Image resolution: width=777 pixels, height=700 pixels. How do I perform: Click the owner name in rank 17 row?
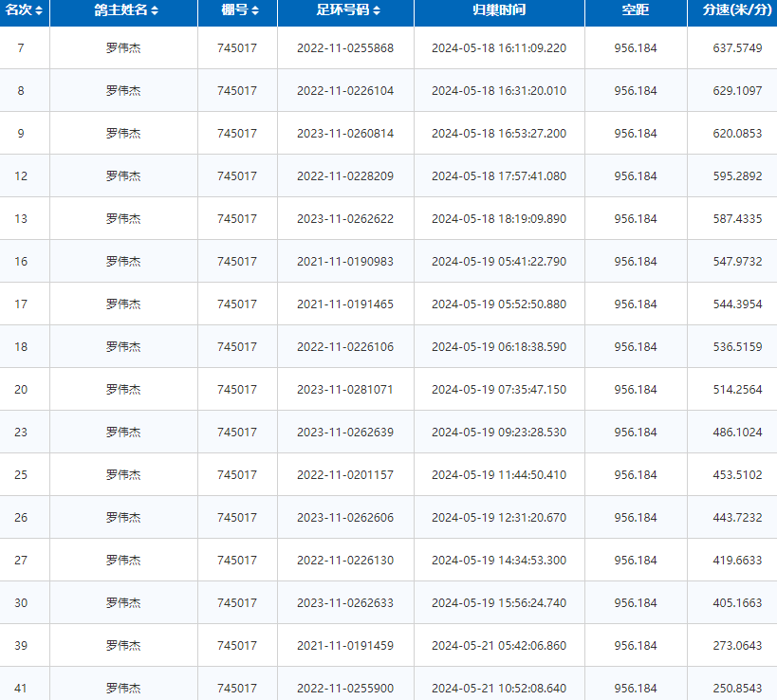coord(123,304)
